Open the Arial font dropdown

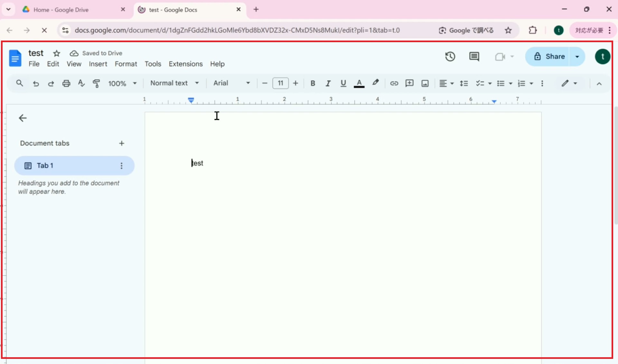[x=231, y=83]
